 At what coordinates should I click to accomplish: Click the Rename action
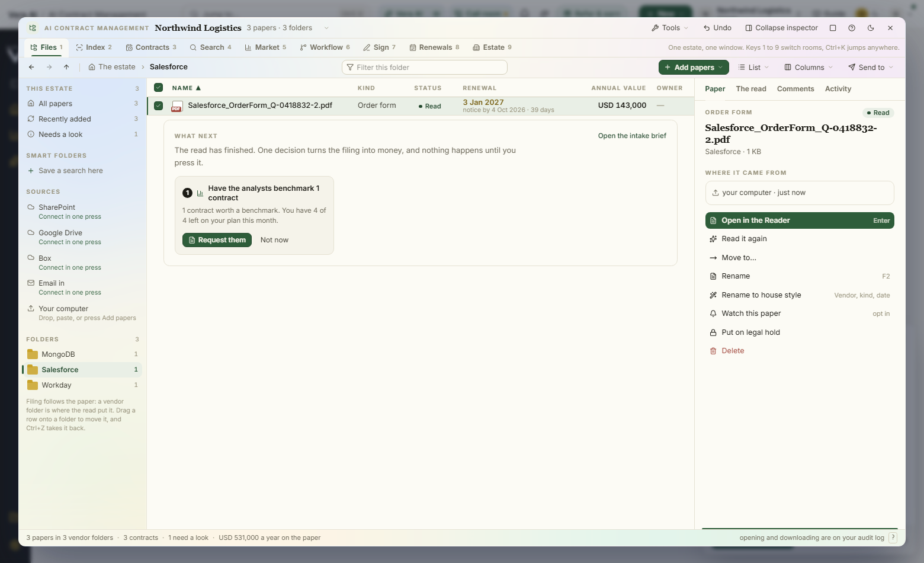(x=800, y=276)
